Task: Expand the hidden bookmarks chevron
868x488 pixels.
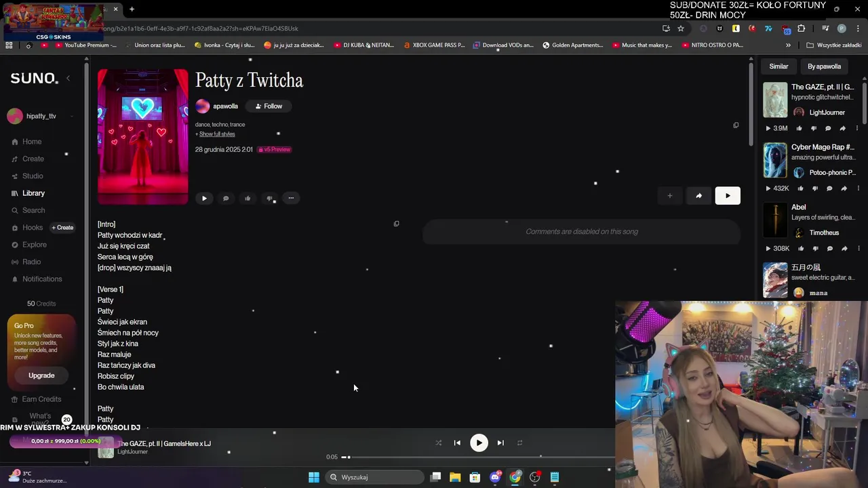Action: pyautogui.click(x=788, y=45)
